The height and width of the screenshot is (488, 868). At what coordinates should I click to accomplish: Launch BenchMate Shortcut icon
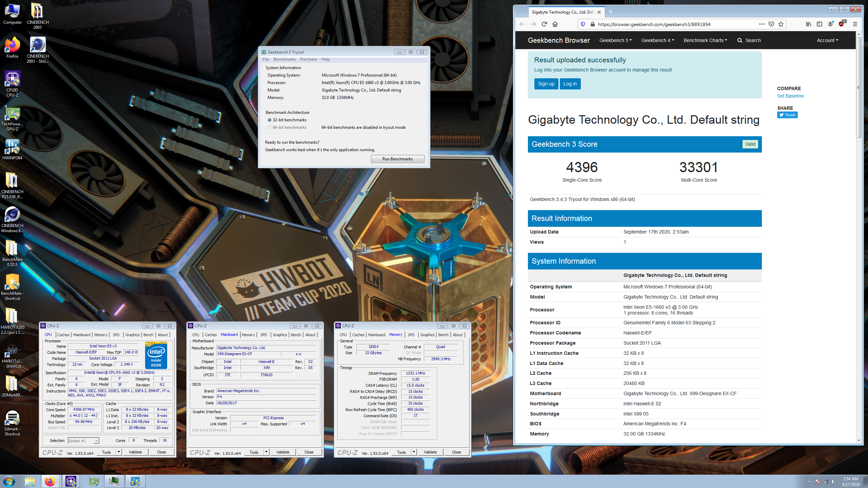[13, 287]
